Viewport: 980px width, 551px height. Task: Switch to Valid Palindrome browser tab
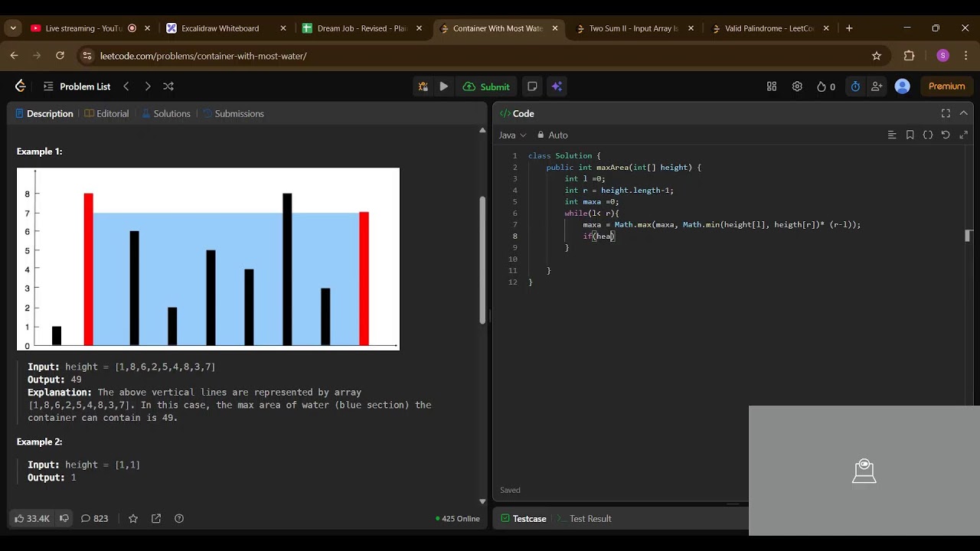[769, 28]
